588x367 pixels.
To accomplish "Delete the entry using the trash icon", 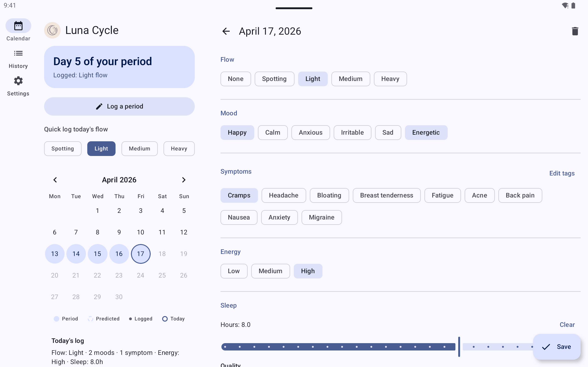I will [575, 31].
